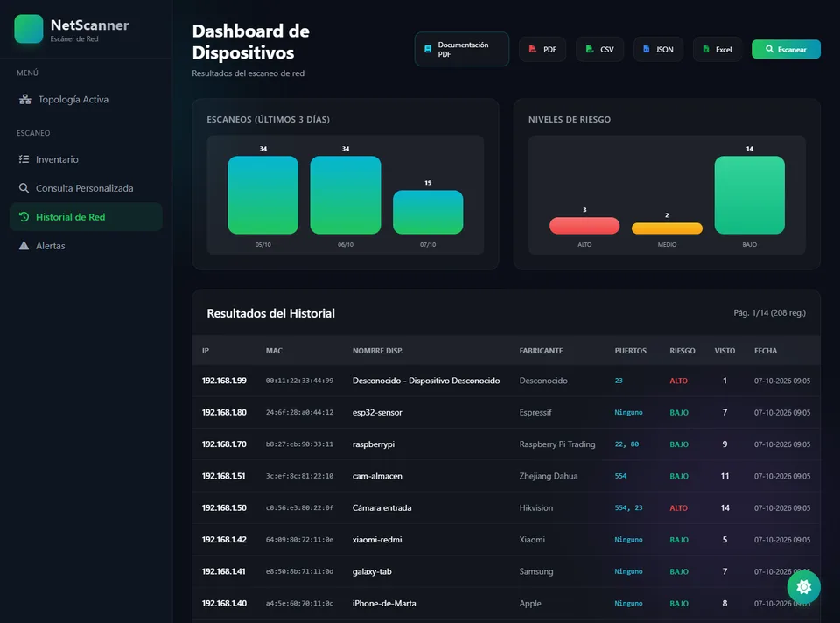Click the 05/10 scan bar
Image resolution: width=840 pixels, height=623 pixels.
(x=263, y=195)
